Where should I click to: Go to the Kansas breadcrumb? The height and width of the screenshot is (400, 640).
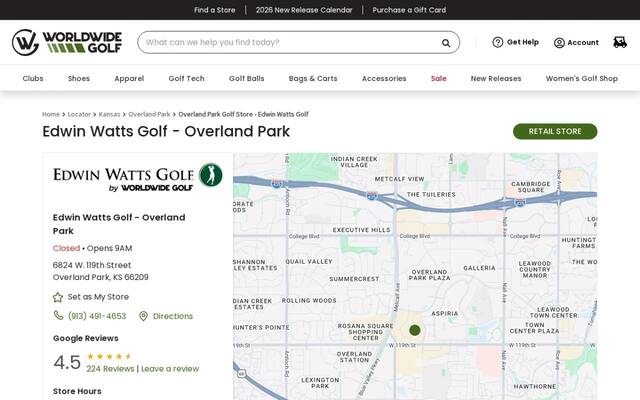[x=109, y=114]
